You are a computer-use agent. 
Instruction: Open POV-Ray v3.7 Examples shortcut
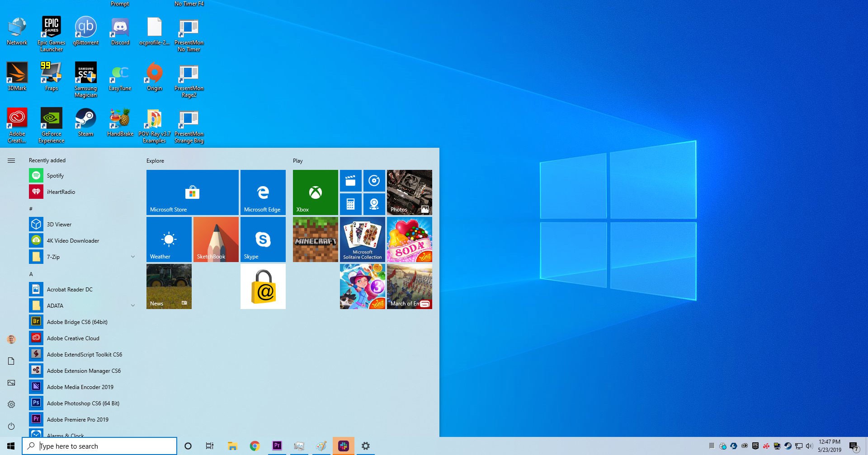click(154, 126)
